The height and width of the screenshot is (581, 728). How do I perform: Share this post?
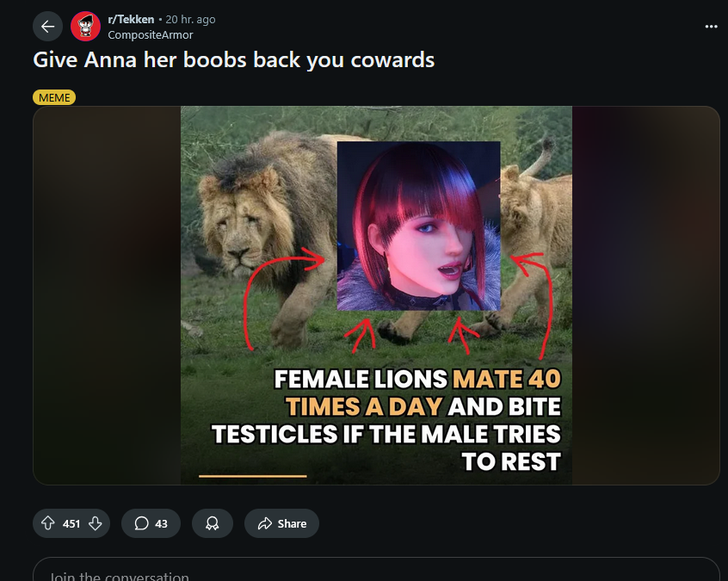point(282,523)
